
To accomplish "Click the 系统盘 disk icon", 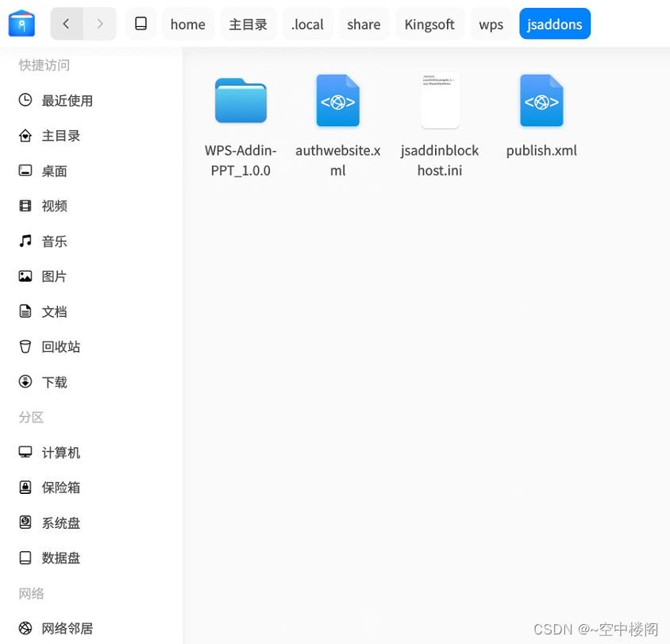I will 25,523.
